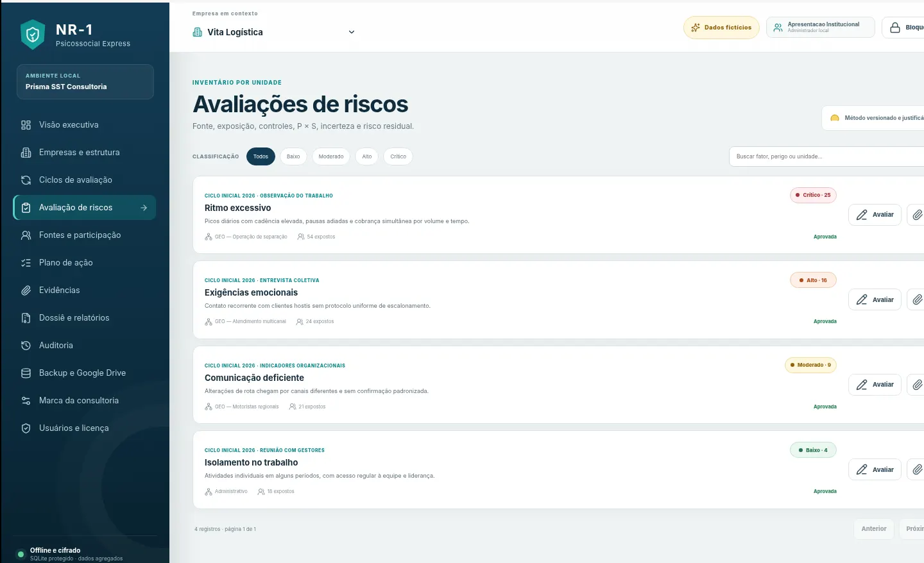Click the user icon by Apresentacao Institucional
Image resolution: width=924 pixels, height=563 pixels.
[x=778, y=28]
